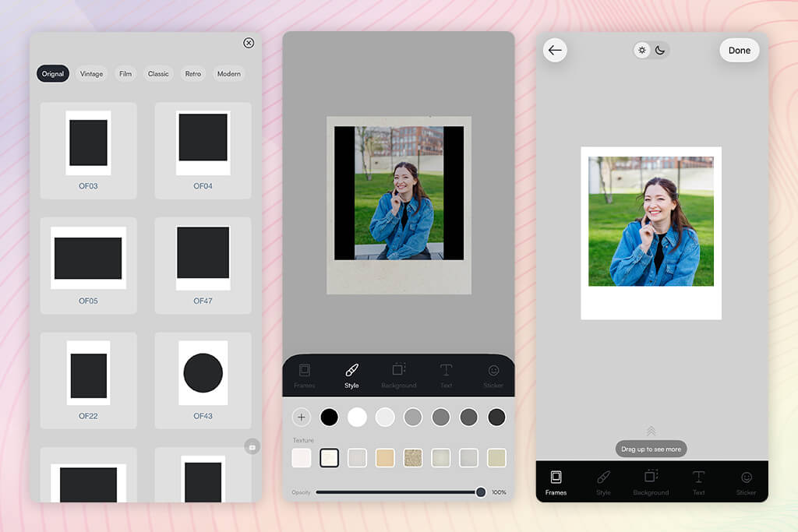This screenshot has height=532, width=798.
Task: Select the OF47 frame thumbnail
Action: click(203, 266)
